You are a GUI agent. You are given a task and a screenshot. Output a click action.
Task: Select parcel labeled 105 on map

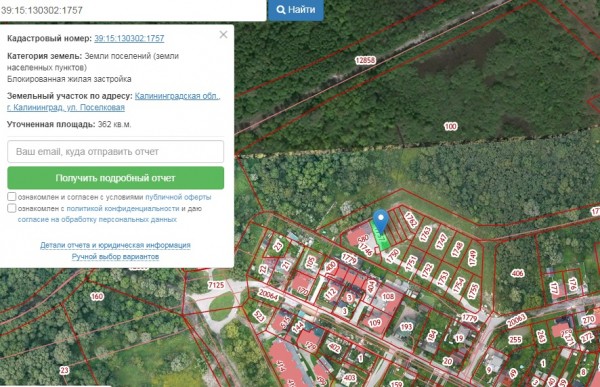click(310, 262)
